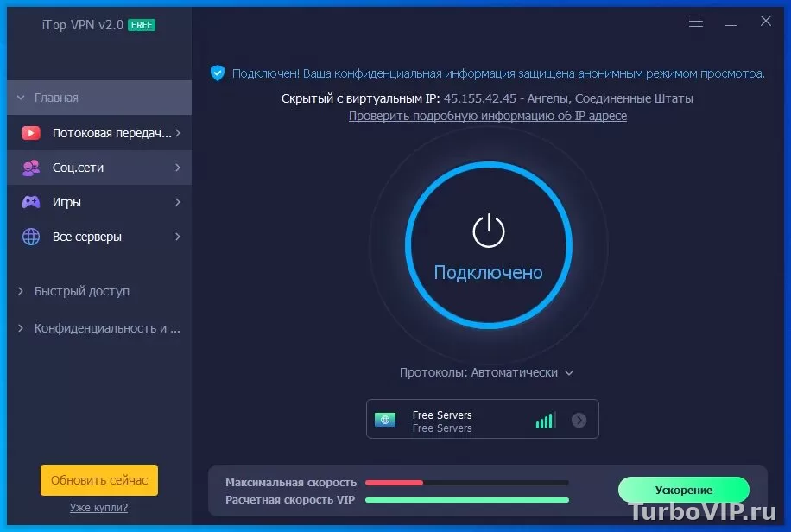
Task: Open the Протоколы: Автоматически dropdown
Action: coord(486,372)
